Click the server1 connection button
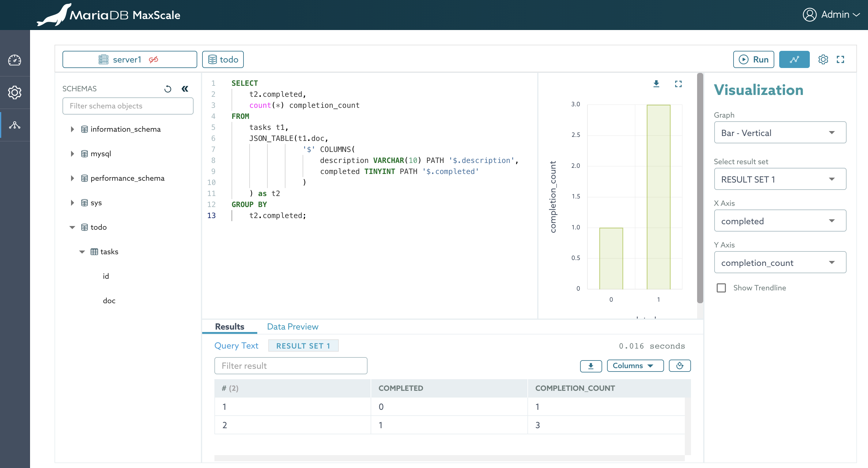The image size is (868, 468). [129, 59]
